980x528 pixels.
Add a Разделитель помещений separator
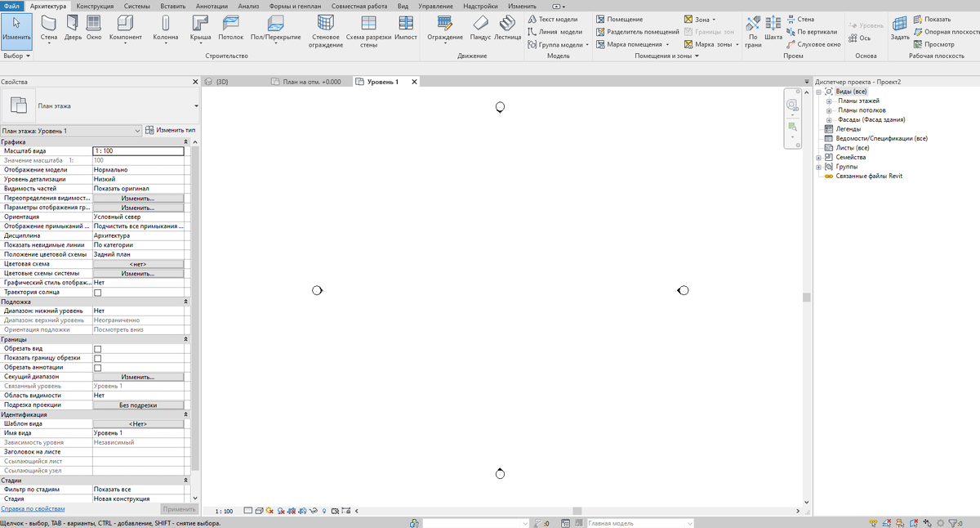tap(637, 32)
